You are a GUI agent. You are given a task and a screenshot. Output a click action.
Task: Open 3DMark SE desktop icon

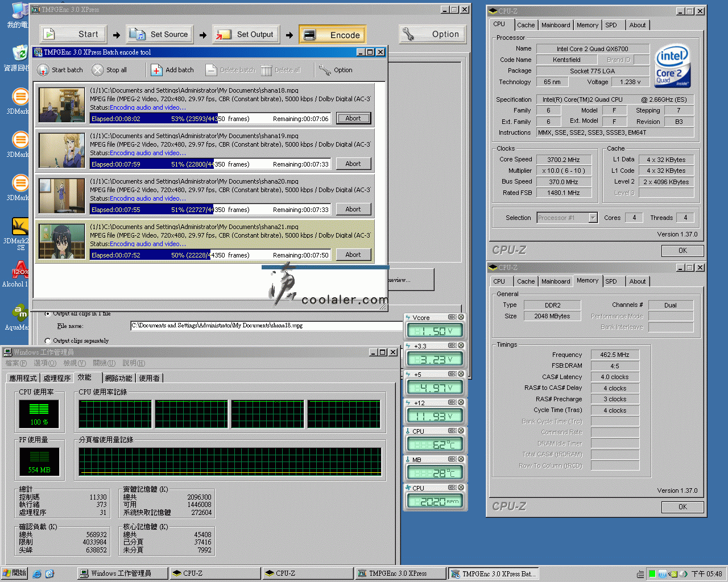coord(17,234)
